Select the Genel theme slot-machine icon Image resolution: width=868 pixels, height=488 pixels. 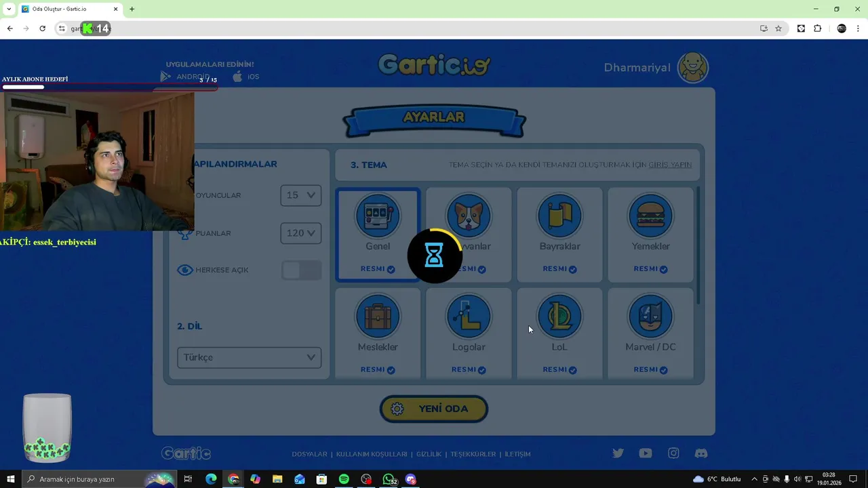coord(378,216)
